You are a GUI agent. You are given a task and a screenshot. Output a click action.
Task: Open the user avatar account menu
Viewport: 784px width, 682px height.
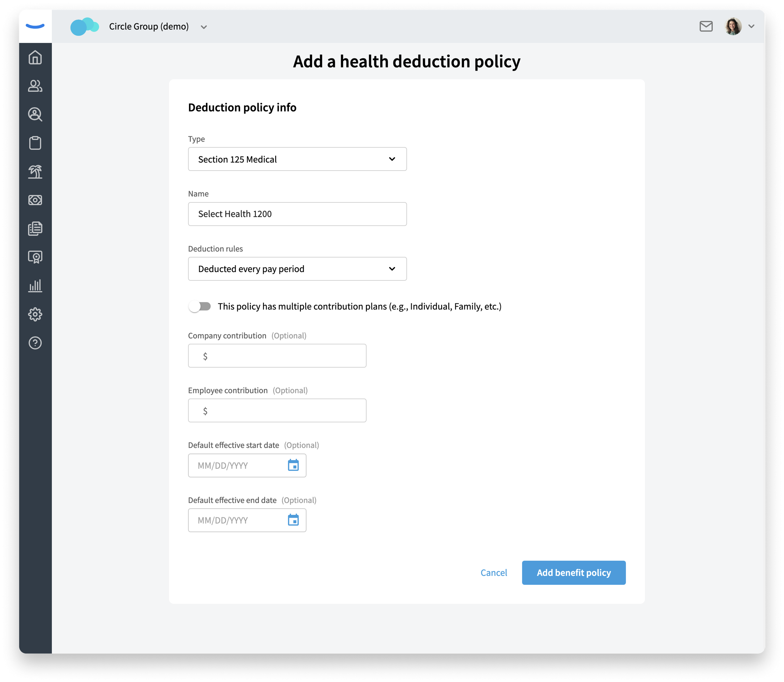point(739,26)
